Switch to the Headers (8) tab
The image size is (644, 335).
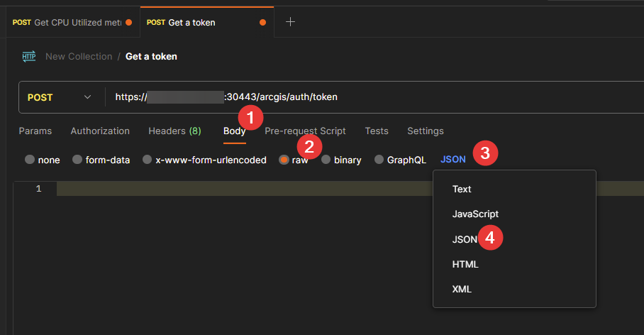[174, 131]
